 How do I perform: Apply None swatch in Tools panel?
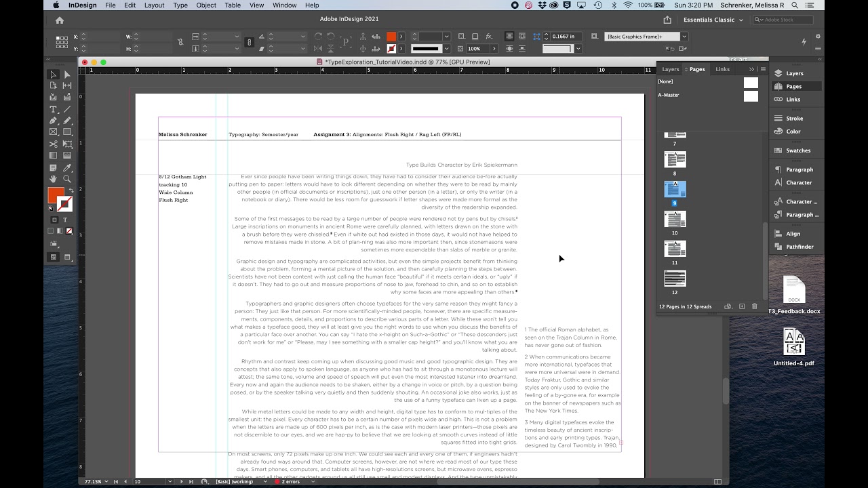pos(69,231)
